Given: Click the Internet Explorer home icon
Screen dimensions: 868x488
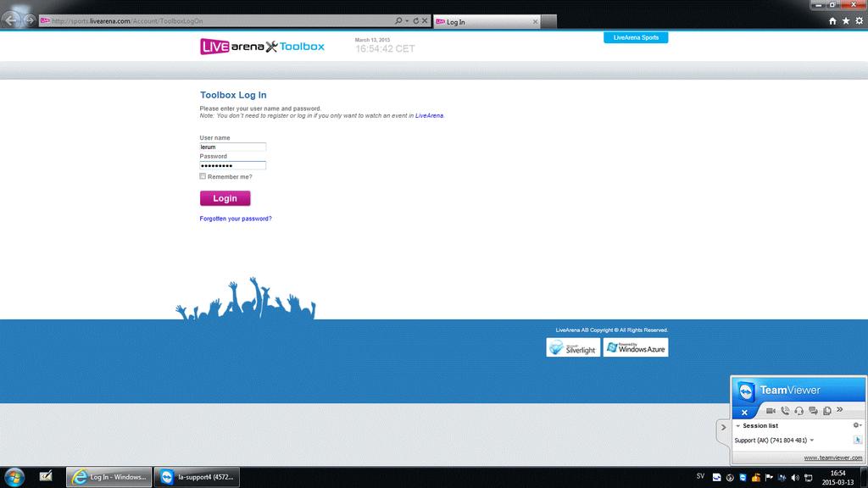Looking at the screenshot, I should click(x=832, y=21).
